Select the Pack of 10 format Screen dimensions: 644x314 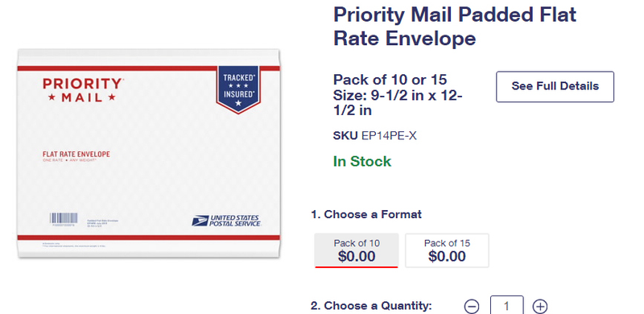(x=356, y=250)
